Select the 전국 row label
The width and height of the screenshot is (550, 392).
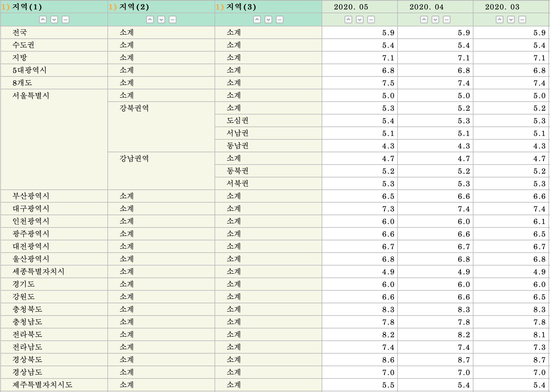pyautogui.click(x=20, y=32)
